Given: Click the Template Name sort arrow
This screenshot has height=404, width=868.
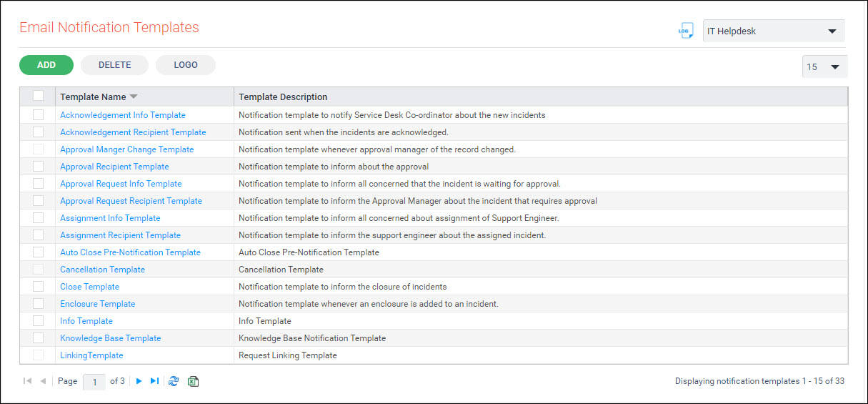Looking at the screenshot, I should pyautogui.click(x=134, y=97).
